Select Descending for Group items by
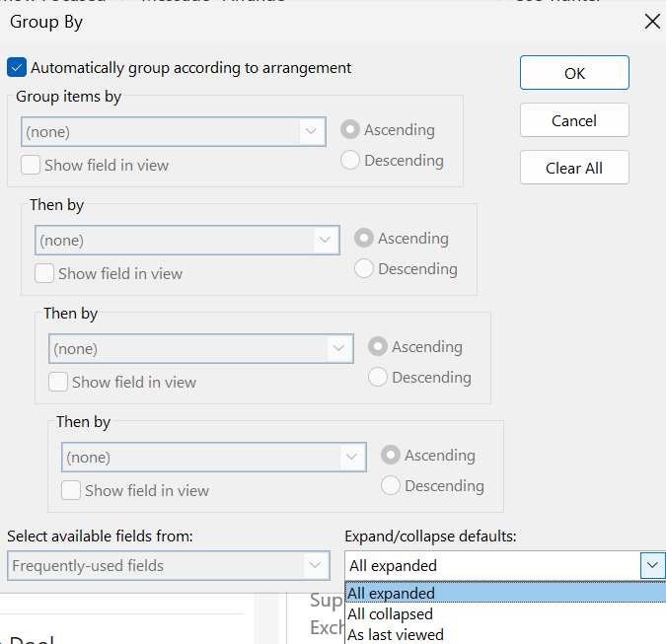The height and width of the screenshot is (644, 666). 350,160
